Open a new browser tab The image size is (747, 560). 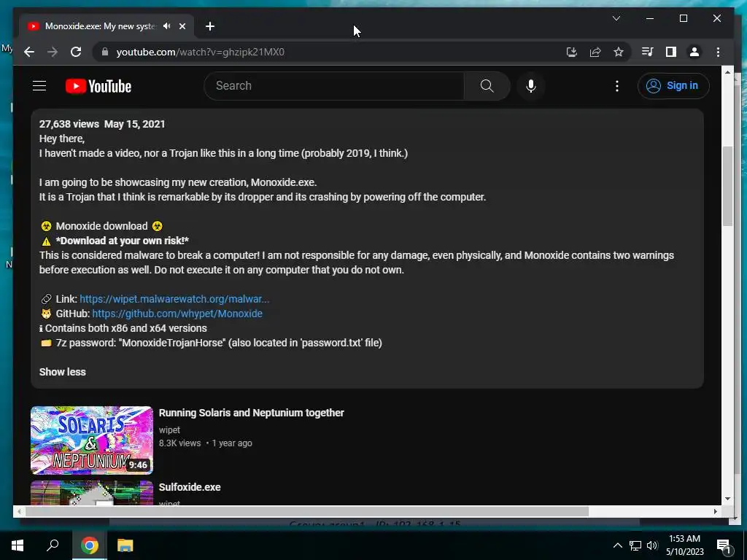click(210, 26)
